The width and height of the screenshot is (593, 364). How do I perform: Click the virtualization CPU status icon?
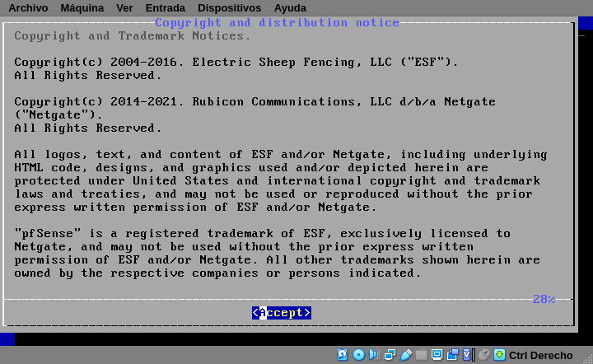(468, 355)
